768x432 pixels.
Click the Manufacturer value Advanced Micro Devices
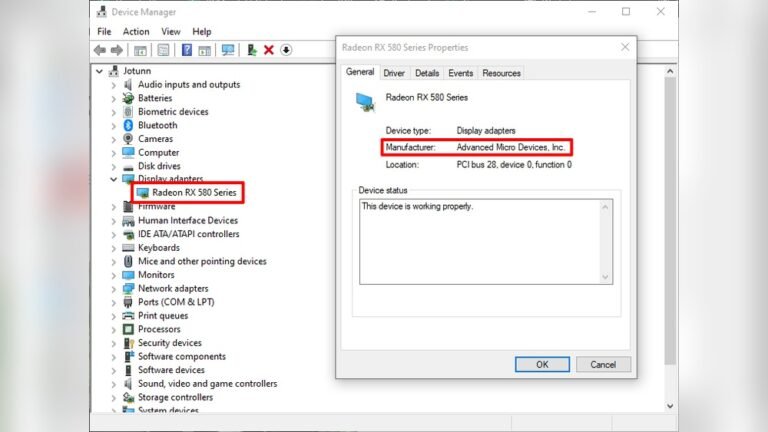510,147
